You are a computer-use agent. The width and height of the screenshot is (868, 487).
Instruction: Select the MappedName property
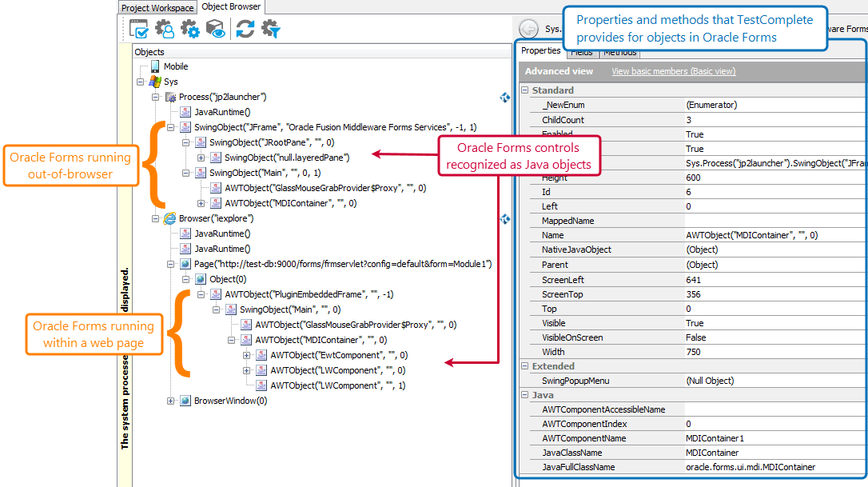pyautogui.click(x=568, y=221)
